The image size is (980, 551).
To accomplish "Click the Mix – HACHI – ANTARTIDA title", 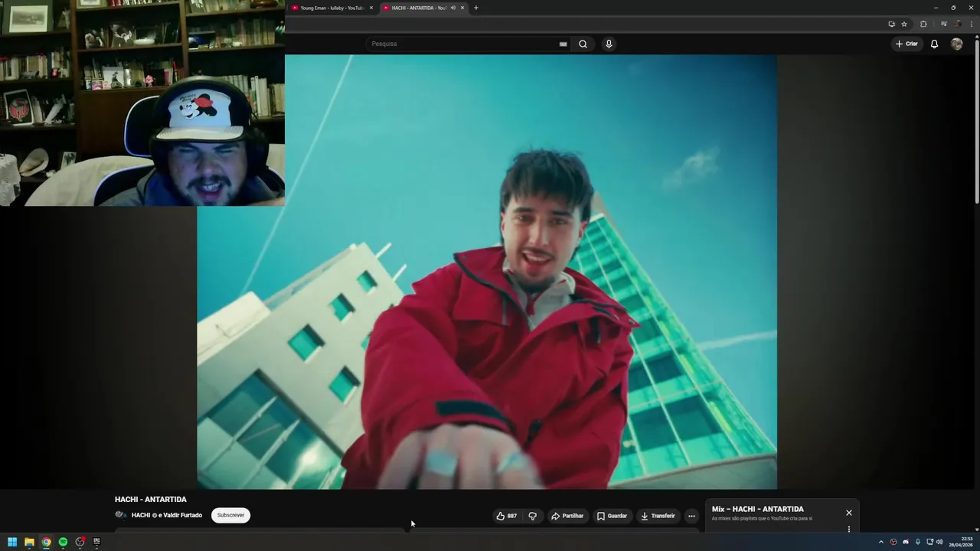I will (757, 509).
